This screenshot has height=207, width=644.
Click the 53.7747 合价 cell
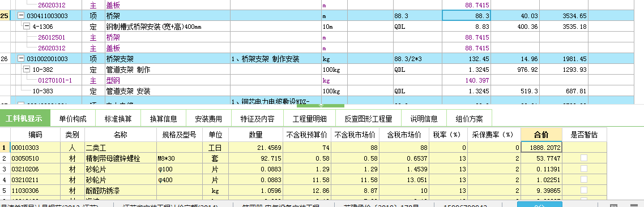point(541,158)
